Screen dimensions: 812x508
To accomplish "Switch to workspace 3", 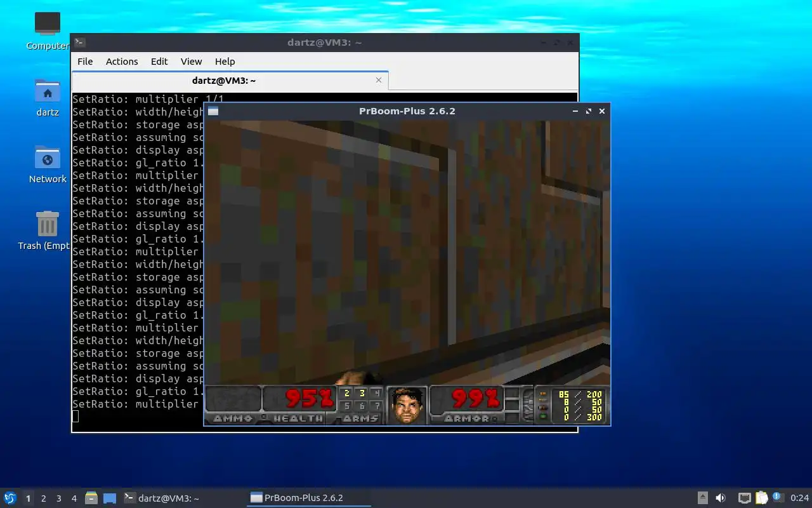I will coord(58,498).
